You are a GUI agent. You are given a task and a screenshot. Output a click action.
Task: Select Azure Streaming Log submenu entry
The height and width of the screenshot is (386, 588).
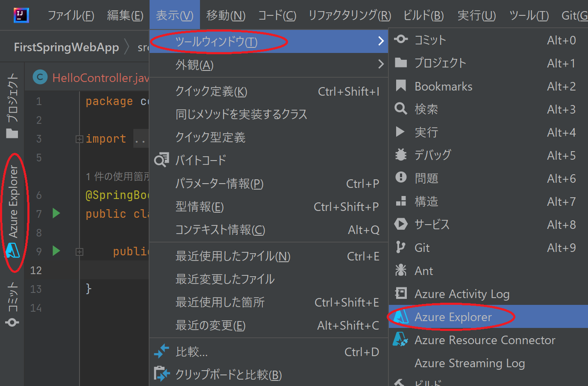coord(488,363)
